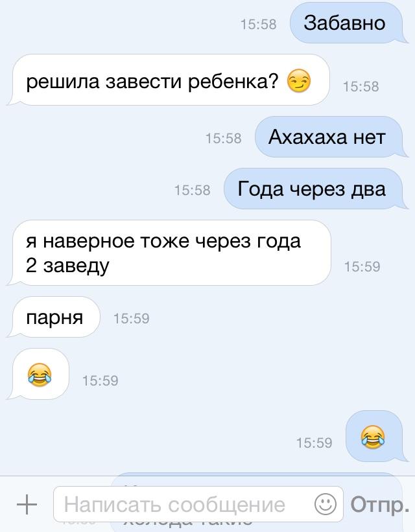Select the "парня" message bubble

click(54, 318)
